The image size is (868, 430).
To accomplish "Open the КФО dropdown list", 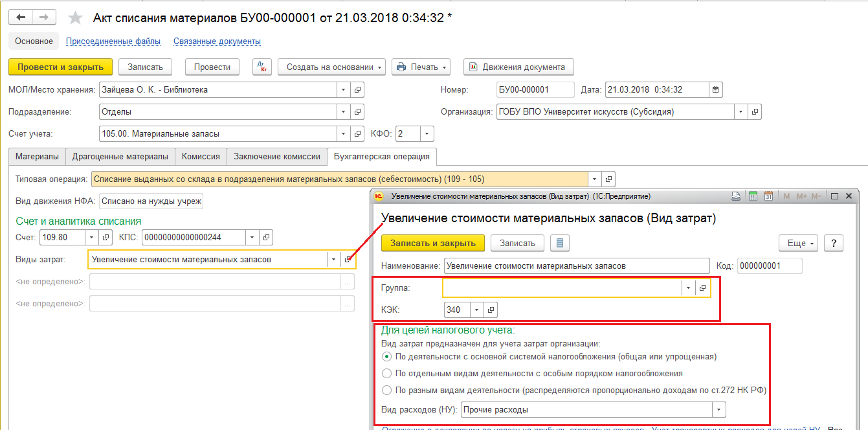I will pyautogui.click(x=427, y=133).
